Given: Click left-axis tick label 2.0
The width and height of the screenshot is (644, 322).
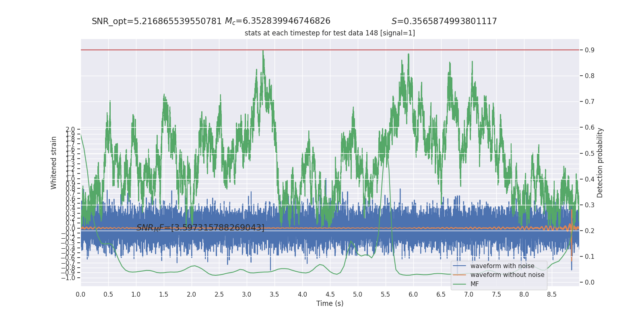Looking at the screenshot, I should coord(70,130).
